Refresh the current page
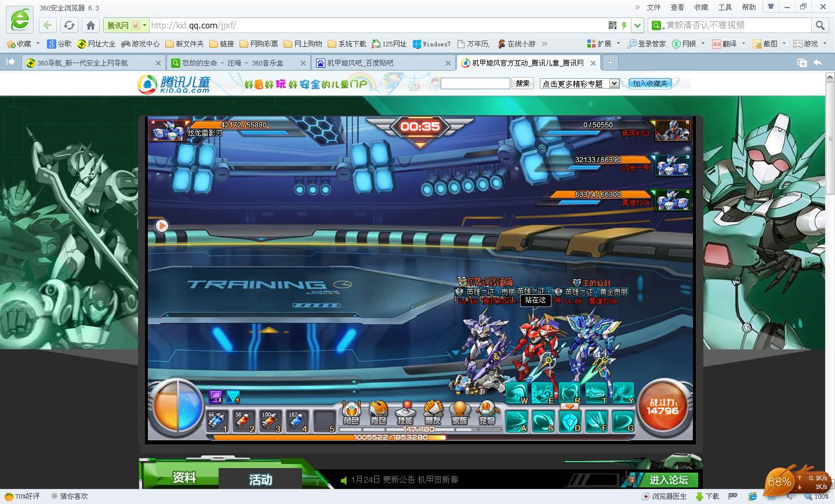 click(69, 25)
